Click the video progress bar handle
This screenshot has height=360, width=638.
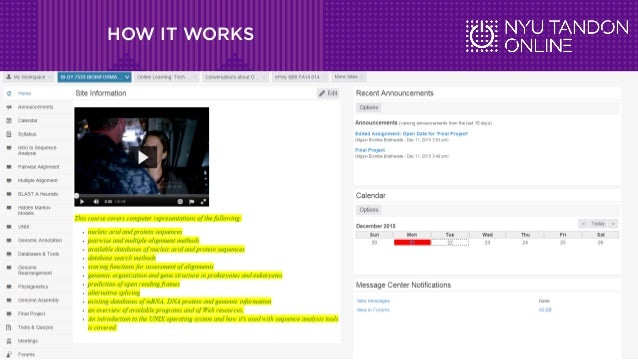pos(76,196)
